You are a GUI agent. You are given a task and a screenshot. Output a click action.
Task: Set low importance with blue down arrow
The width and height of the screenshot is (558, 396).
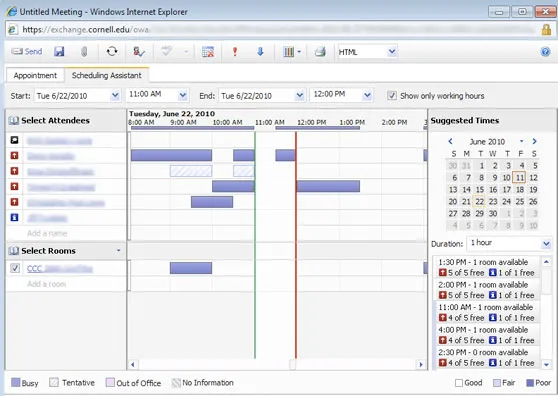tap(260, 52)
